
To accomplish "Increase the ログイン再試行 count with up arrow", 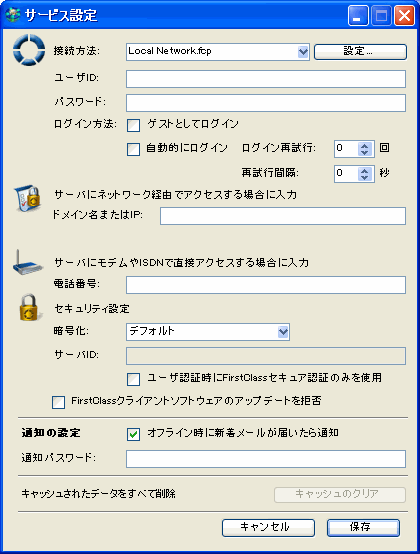I will pos(365,145).
